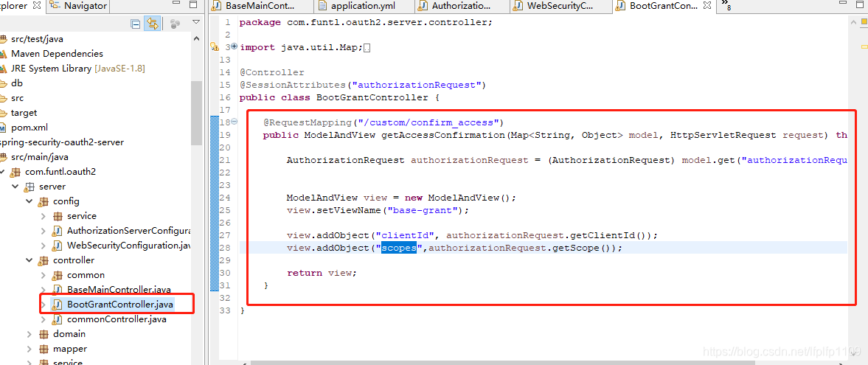Viewport: 868px width, 365px height.
Task: Click the domain package icon
Action: 44,334
